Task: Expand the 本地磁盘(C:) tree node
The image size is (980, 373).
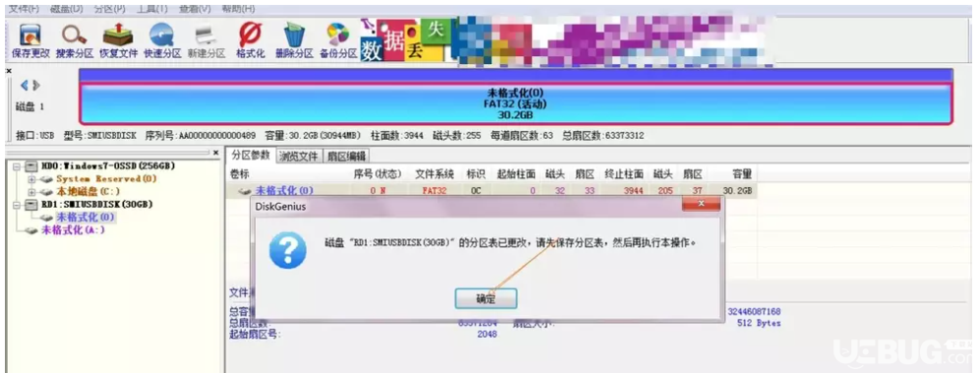Action: (x=30, y=192)
